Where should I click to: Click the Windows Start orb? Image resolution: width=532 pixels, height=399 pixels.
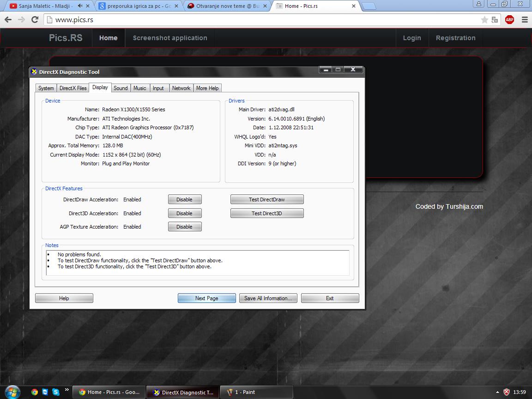pos(12,392)
